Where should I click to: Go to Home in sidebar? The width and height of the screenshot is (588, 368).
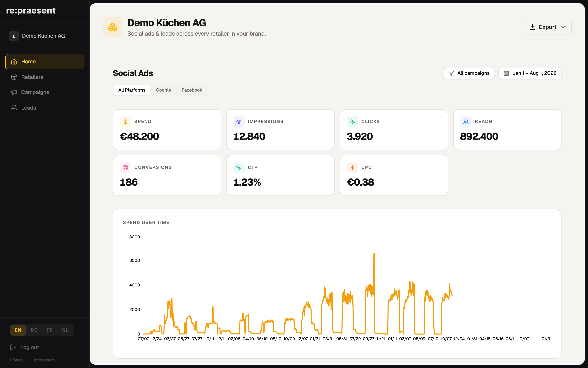click(x=45, y=62)
